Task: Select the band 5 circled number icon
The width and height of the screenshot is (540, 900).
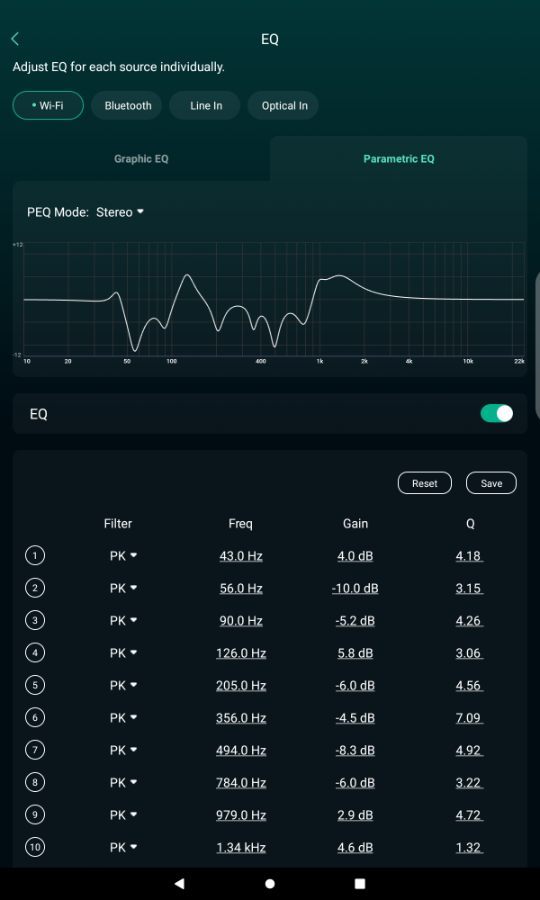Action: click(x=35, y=685)
